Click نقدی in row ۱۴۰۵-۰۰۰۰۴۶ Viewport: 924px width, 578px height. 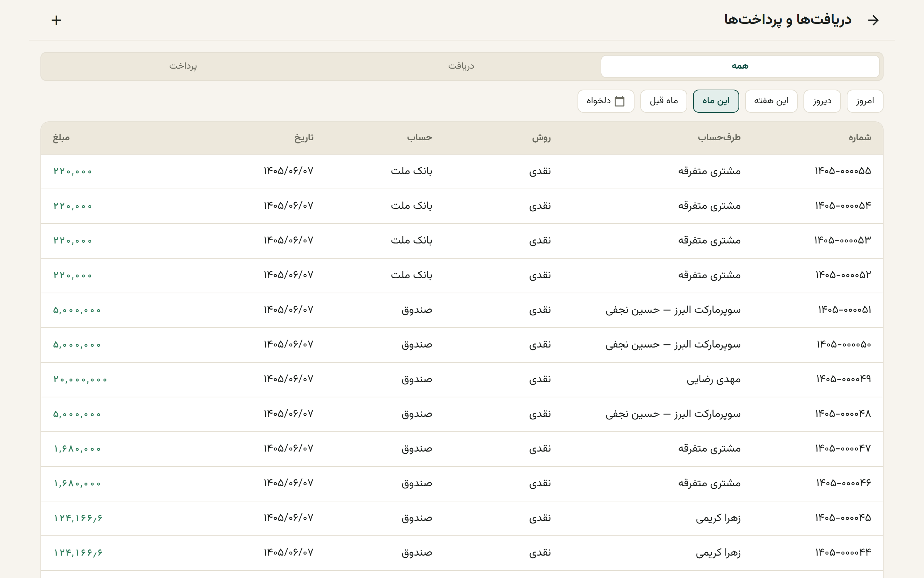(540, 484)
